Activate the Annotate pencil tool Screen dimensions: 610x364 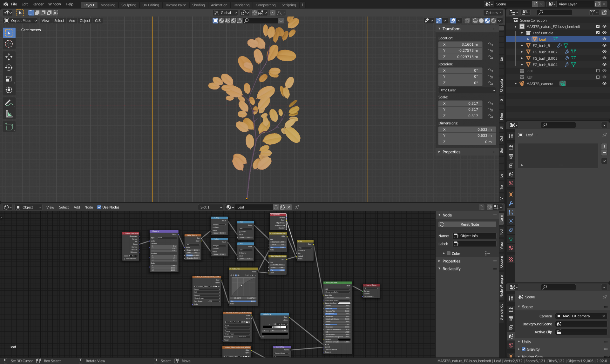pyautogui.click(x=9, y=103)
